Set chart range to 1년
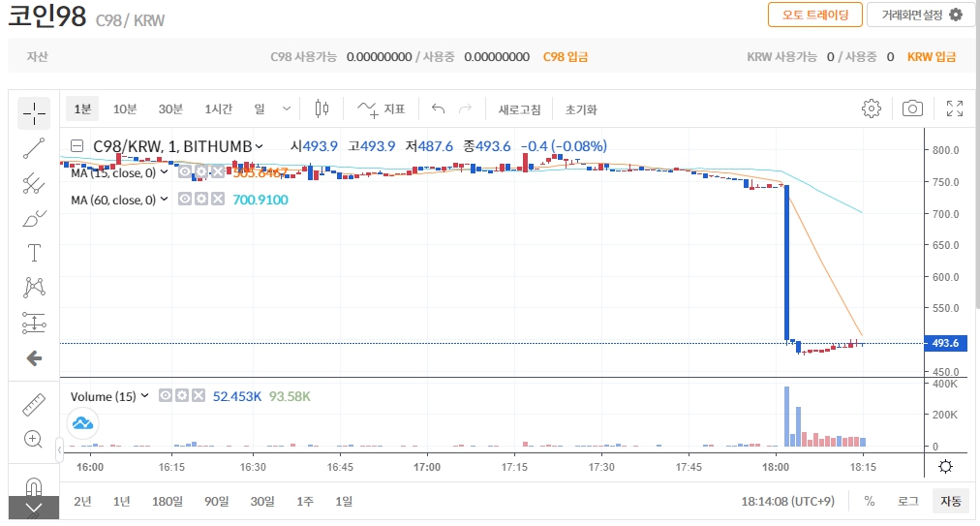This screenshot has height=526, width=980. [x=121, y=501]
